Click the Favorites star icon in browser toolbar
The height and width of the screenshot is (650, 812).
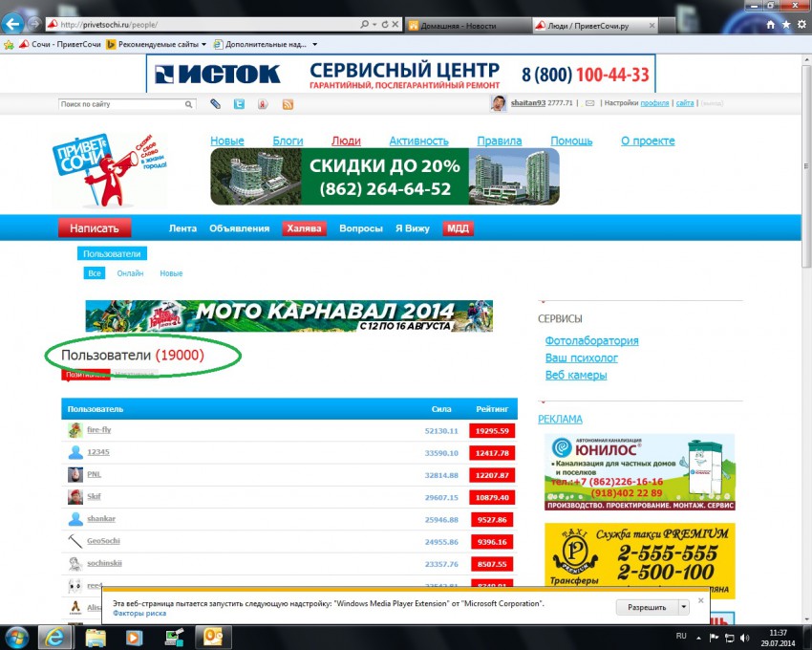785,24
